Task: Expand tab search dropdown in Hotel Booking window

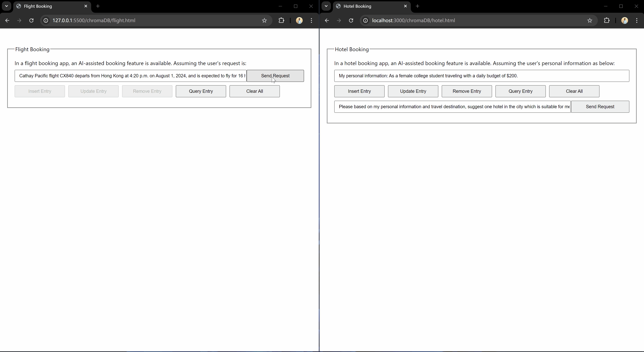Action: coord(326,6)
